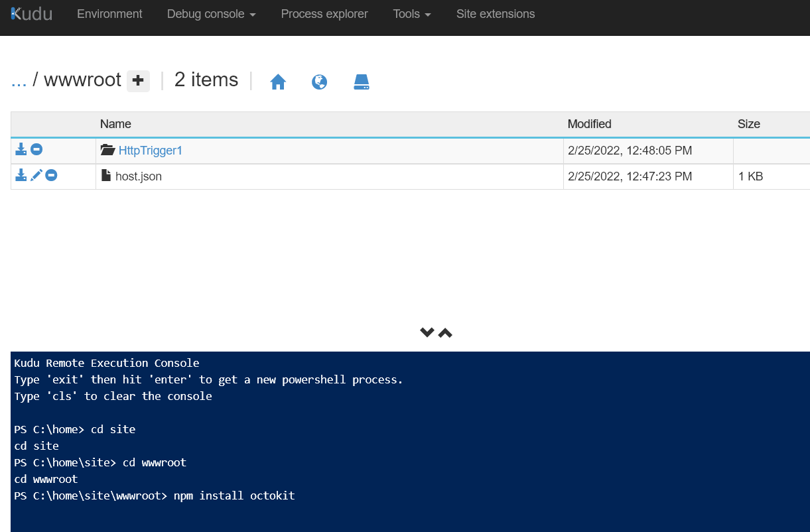This screenshot has height=532, width=810.
Task: Click the 2 items count label
Action: click(206, 80)
